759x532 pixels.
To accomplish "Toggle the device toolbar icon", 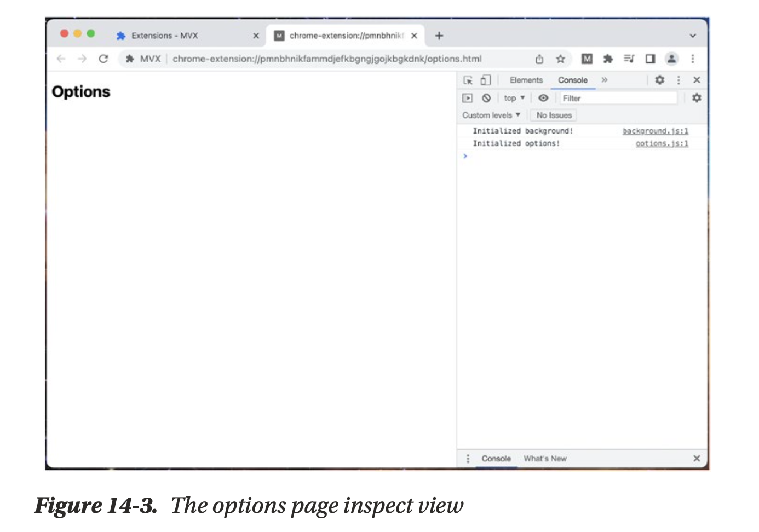I will [x=485, y=80].
